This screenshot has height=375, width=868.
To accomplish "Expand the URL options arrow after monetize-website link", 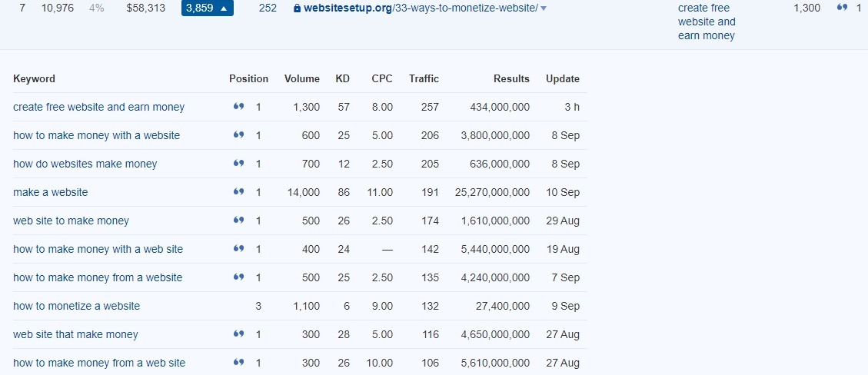I will [x=544, y=9].
